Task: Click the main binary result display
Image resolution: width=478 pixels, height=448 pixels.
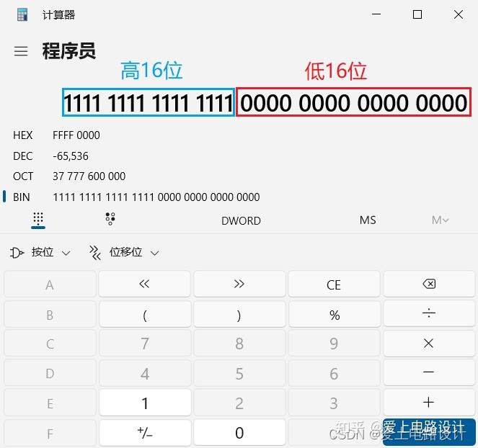Action: click(x=266, y=102)
